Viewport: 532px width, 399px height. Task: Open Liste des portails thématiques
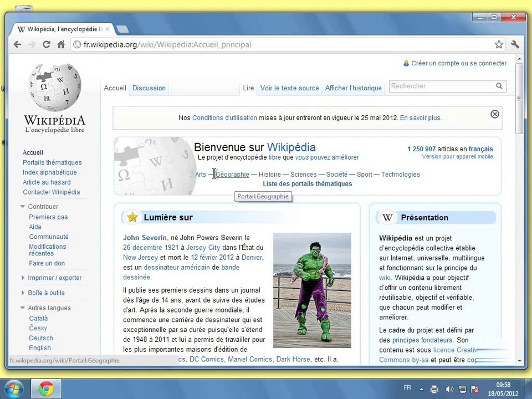point(308,184)
